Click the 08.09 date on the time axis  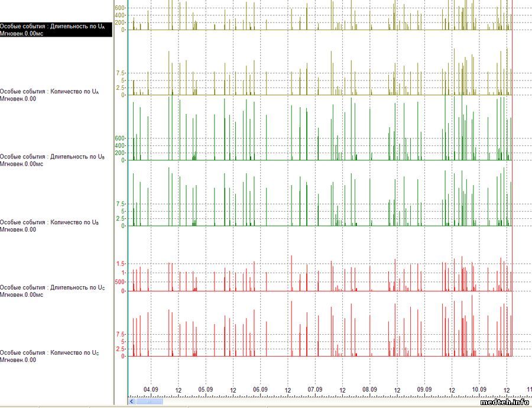point(369,390)
